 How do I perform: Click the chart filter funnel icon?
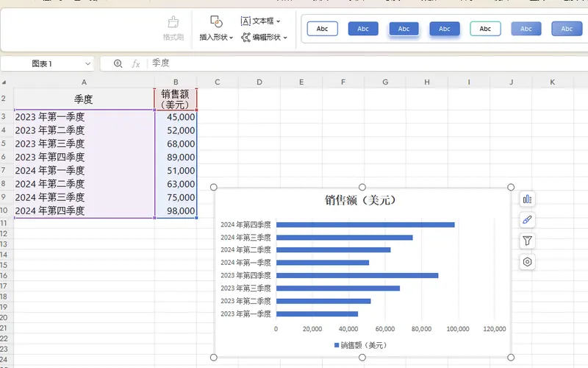(527, 241)
